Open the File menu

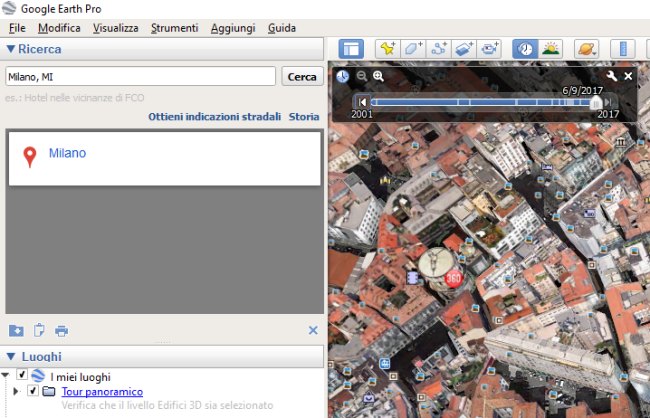17,28
